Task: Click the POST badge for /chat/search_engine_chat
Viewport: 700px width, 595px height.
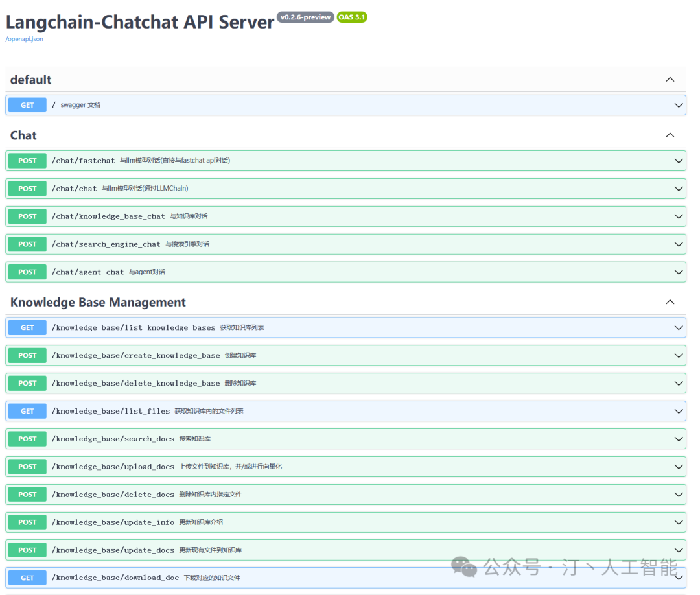Action: click(27, 244)
